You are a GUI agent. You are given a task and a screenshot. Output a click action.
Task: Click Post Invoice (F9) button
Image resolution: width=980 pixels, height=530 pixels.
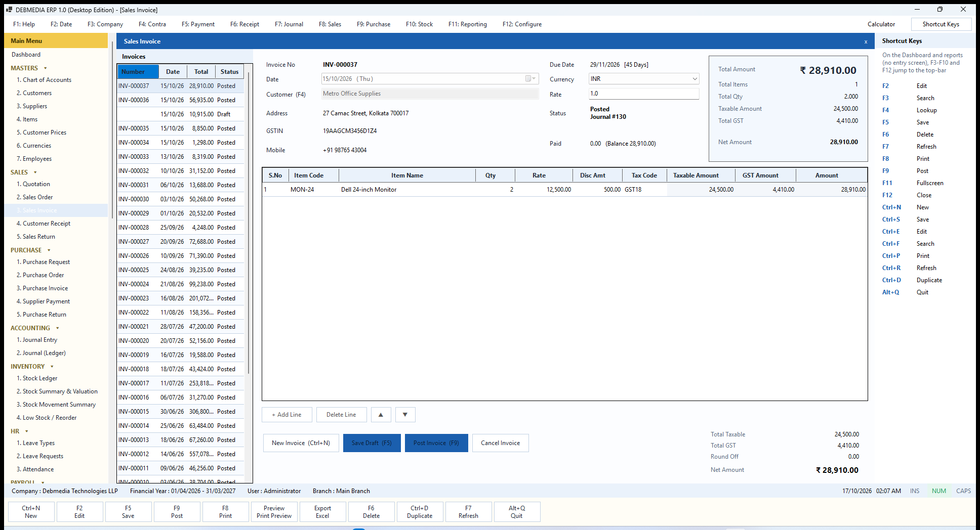436,443
